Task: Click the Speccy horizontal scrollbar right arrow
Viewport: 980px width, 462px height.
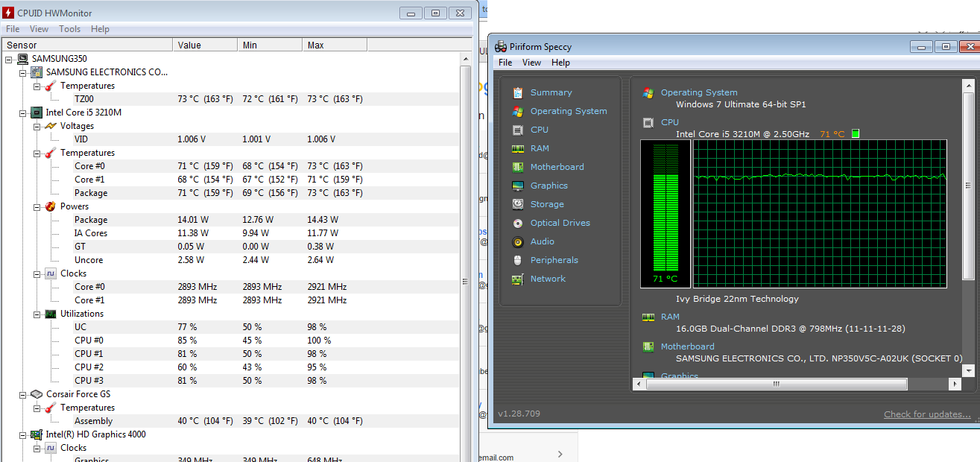Action: [955, 385]
